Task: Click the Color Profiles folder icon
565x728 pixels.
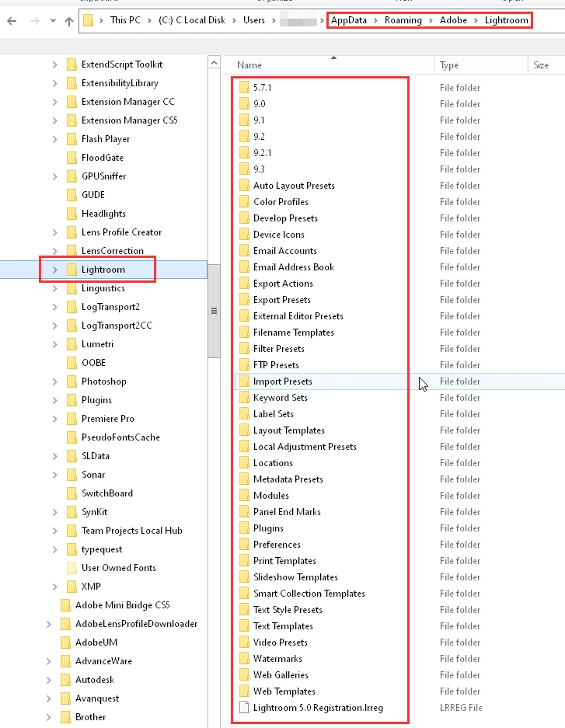Action: tap(244, 201)
